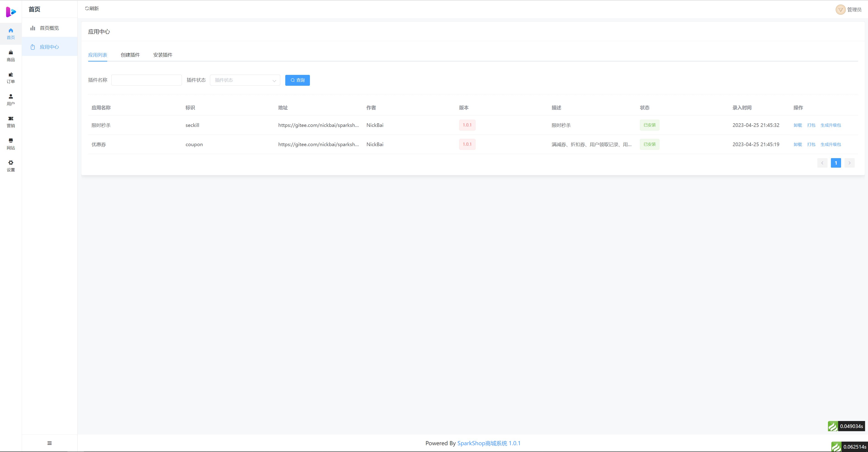Viewport: 868px width, 452px height.
Task: Click the 查询 search button
Action: (297, 80)
